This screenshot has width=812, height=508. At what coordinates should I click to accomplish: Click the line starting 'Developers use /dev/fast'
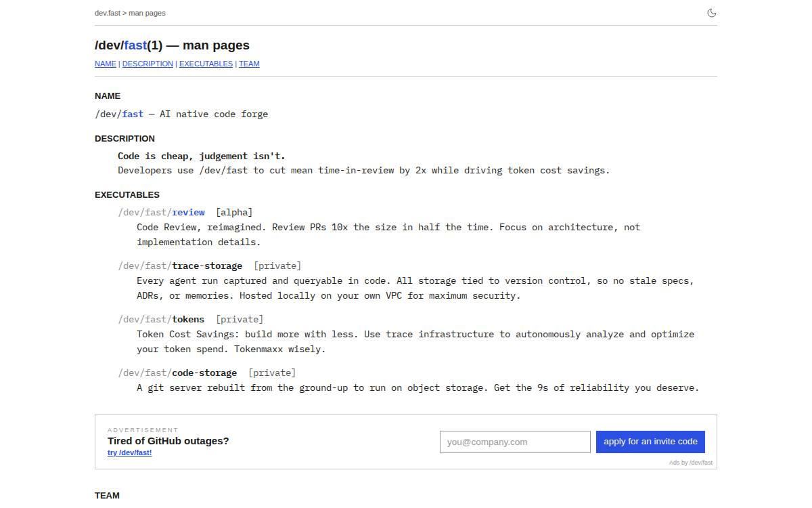(363, 170)
